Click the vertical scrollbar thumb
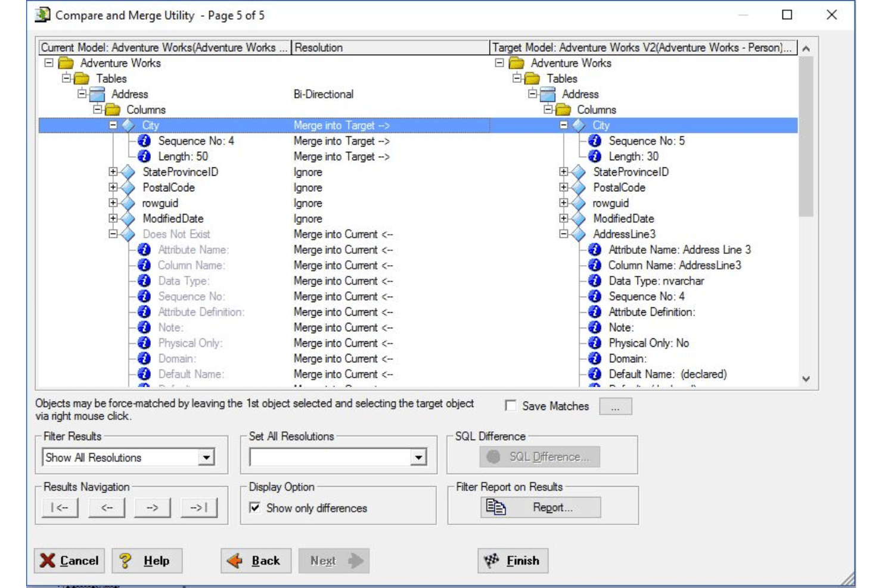Screen dimensions: 882x588 click(x=806, y=137)
